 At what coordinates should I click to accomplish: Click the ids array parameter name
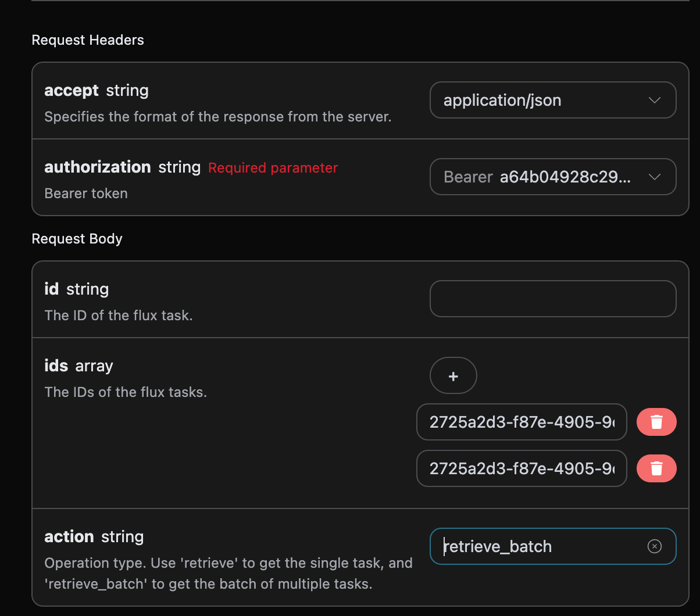click(x=56, y=366)
